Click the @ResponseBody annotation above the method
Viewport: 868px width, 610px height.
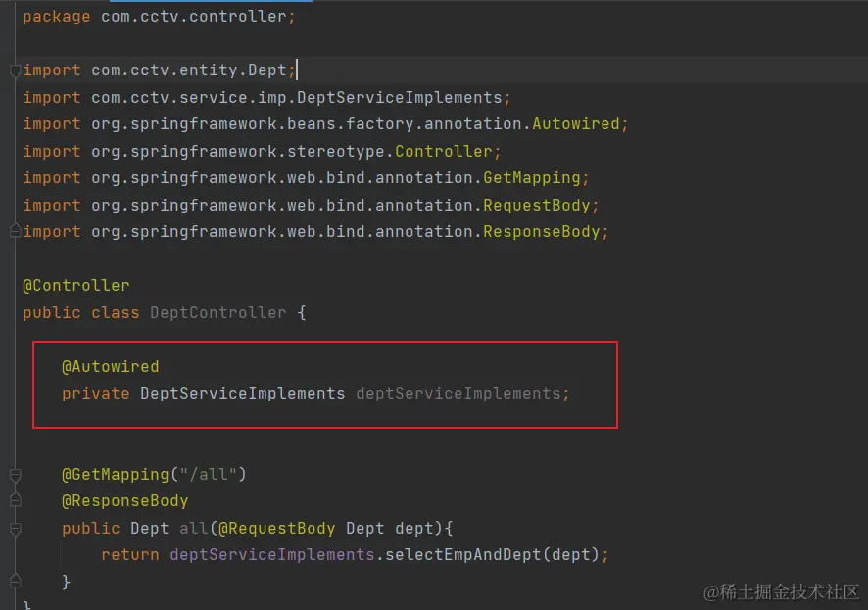124,501
